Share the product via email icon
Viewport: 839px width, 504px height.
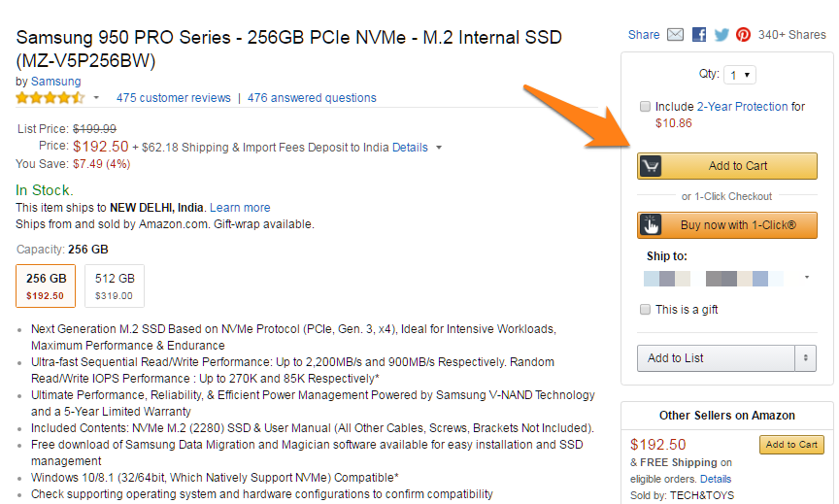(x=675, y=35)
